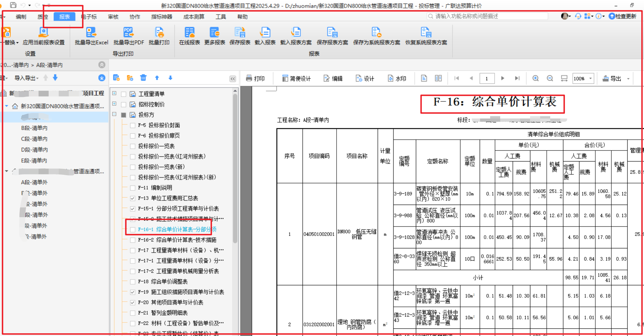Check F-16-1 综合单价计算表 checkbox
Screen dimensions: 644x336
132,229
